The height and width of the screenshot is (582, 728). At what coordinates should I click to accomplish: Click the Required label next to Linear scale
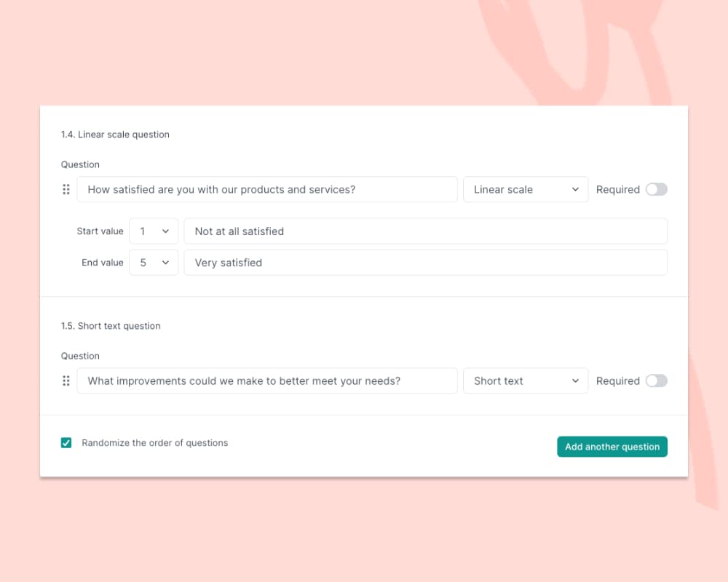(617, 189)
